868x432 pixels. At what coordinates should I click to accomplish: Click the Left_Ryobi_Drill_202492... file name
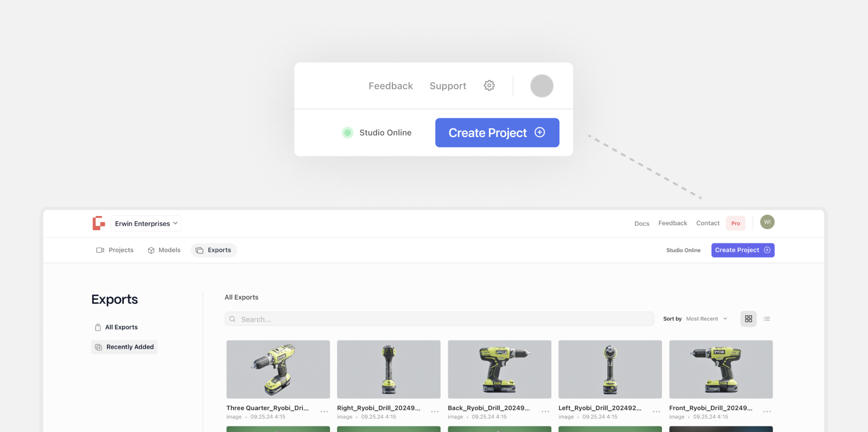600,408
